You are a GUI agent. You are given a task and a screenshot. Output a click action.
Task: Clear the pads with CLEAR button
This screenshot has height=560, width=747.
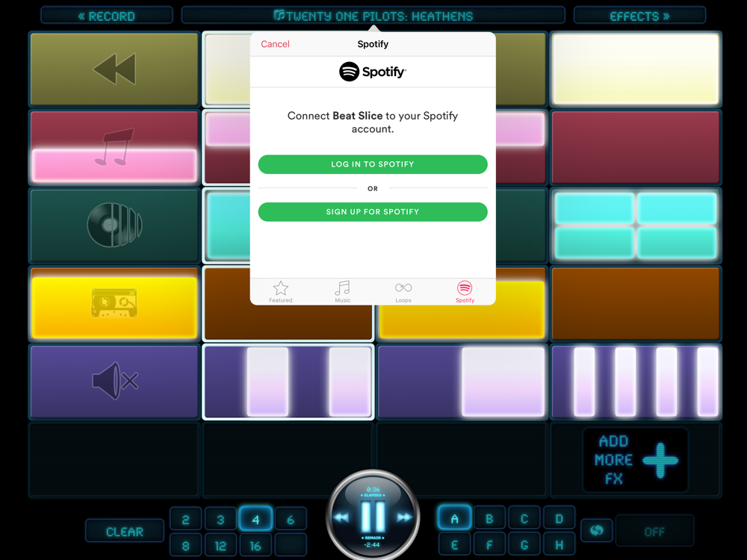[124, 532]
